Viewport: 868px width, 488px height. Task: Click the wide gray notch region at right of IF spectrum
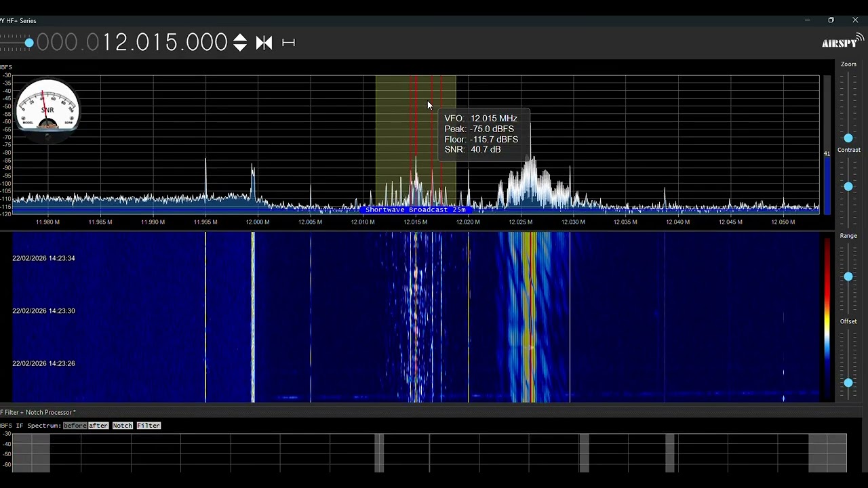point(827,453)
